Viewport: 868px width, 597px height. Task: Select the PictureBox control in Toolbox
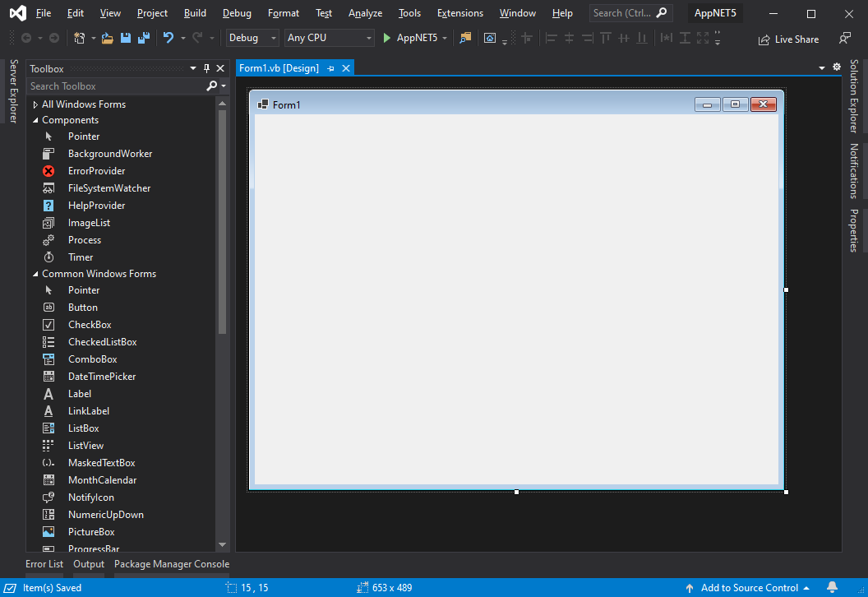90,532
